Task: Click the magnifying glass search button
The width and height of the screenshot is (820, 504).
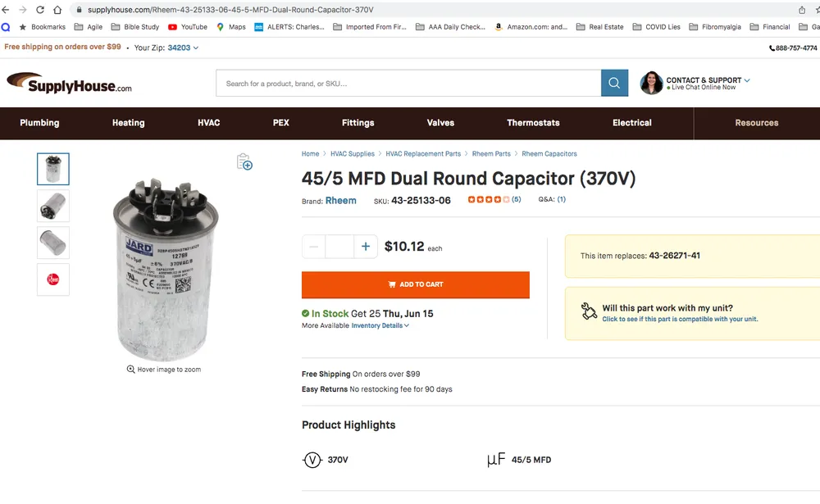Action: point(614,83)
